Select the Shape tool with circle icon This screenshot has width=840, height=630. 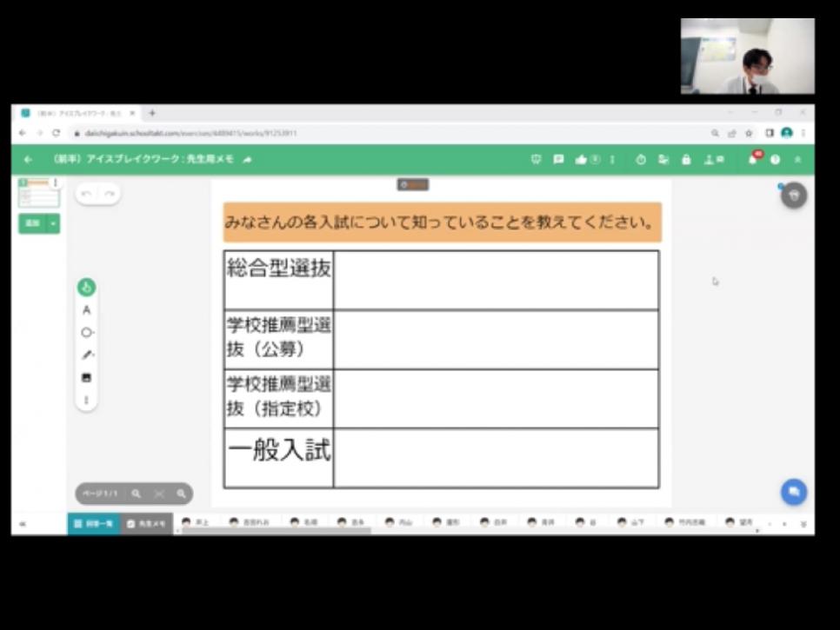point(86,333)
